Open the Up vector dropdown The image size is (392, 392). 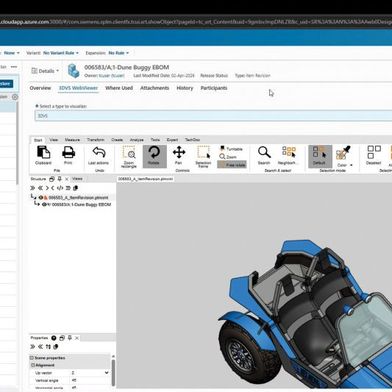[x=107, y=373]
